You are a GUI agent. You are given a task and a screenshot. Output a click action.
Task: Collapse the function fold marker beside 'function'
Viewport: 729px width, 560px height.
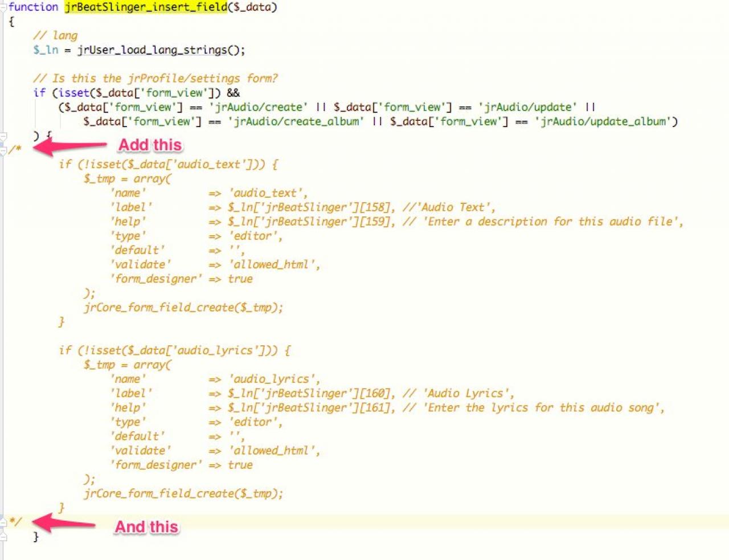3,7
